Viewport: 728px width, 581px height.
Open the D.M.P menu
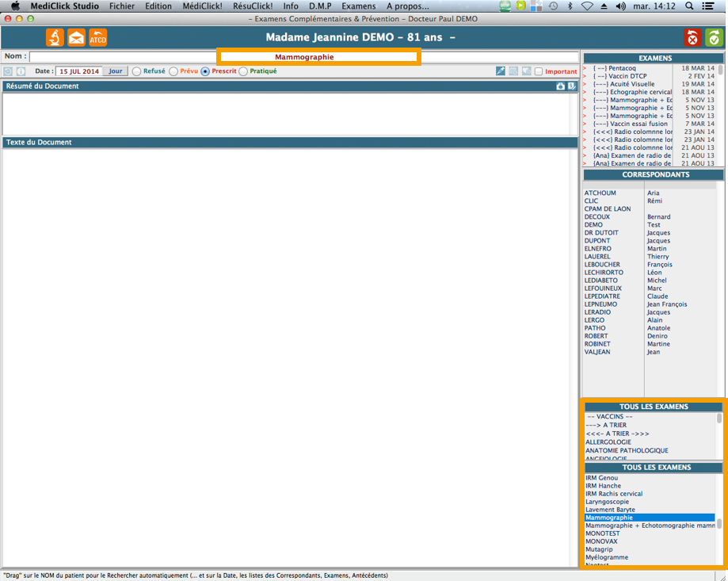pyautogui.click(x=320, y=6)
